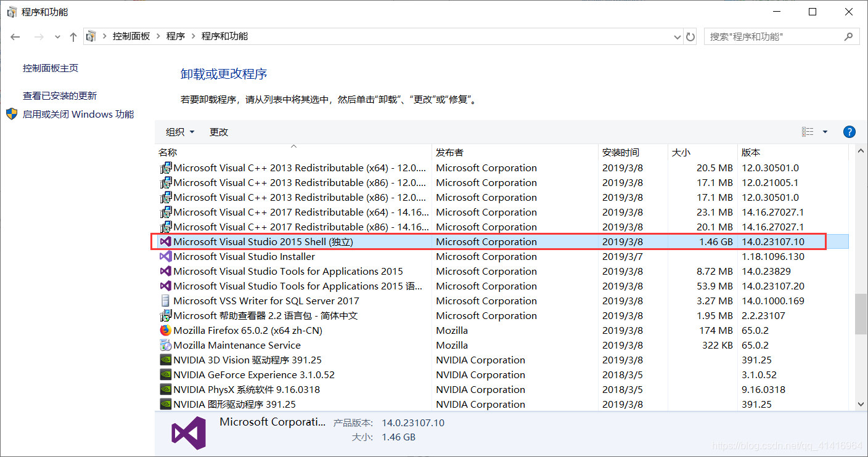Screen dimensions: 868x457
Task: Click icon of Visual C++ 2017 Redistributable (x86)
Action: [165, 227]
